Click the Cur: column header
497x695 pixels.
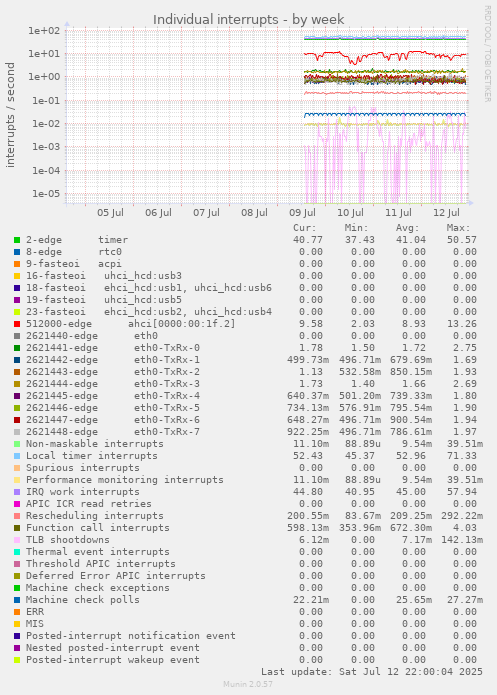click(305, 228)
